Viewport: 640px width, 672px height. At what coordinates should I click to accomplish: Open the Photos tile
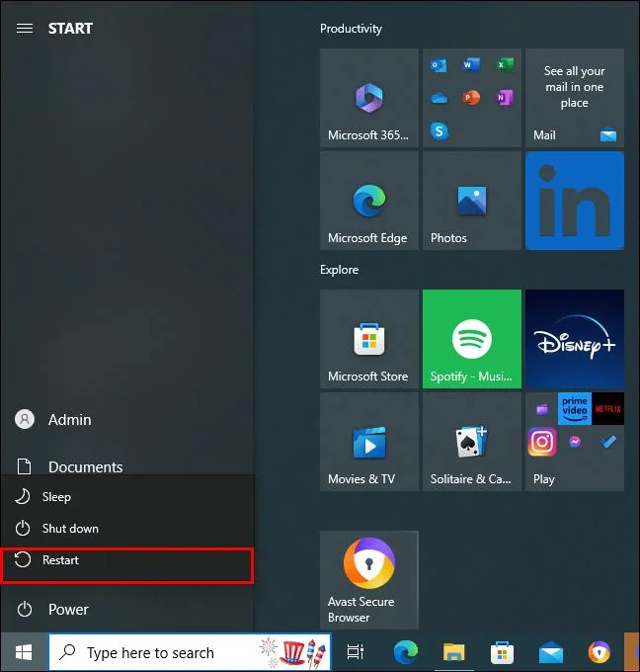472,201
